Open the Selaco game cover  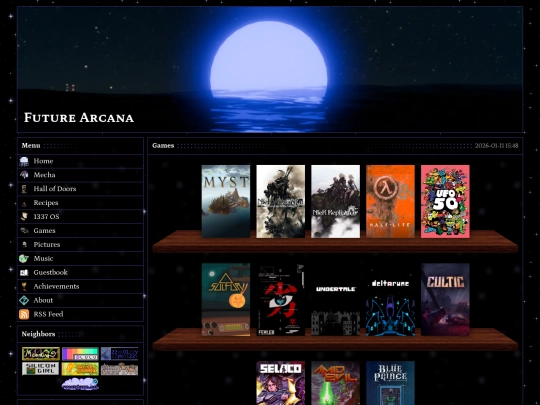pos(281,383)
